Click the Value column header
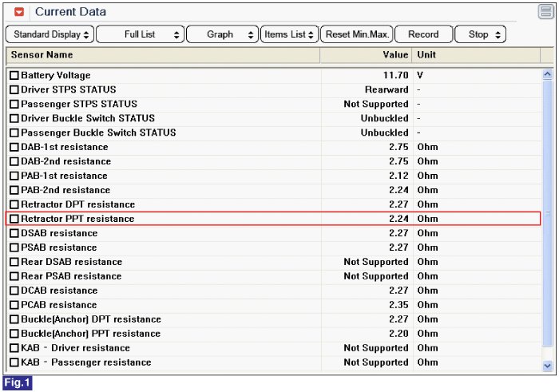 coord(367,55)
